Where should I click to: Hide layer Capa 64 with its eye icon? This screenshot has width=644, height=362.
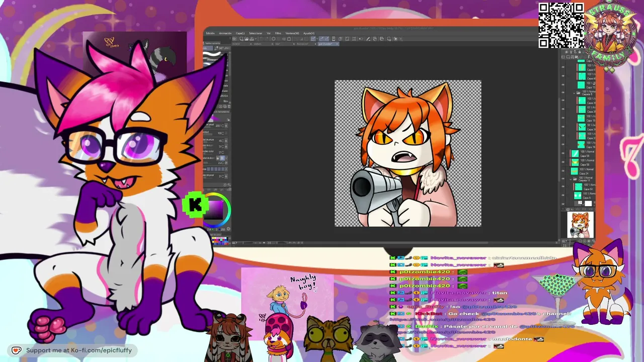tap(563, 187)
